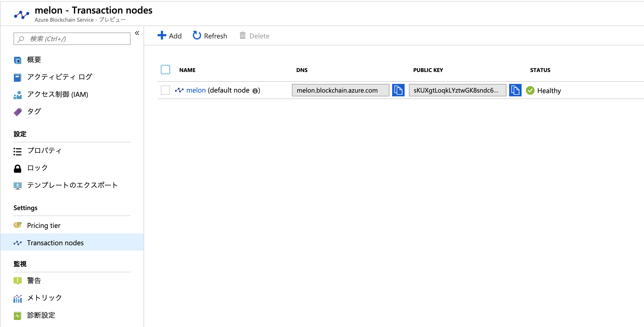Click the 警告 alert icon
The image size is (644, 327).
(18, 281)
